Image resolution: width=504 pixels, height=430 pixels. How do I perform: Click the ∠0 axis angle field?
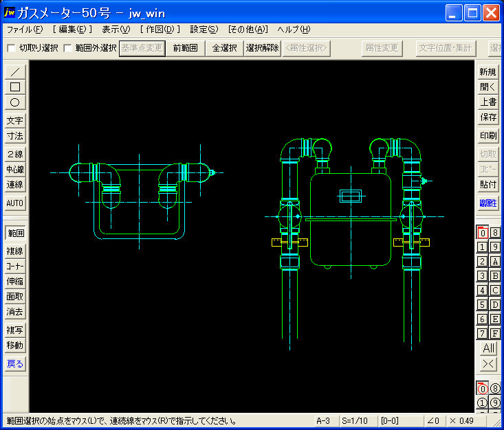coord(433,420)
